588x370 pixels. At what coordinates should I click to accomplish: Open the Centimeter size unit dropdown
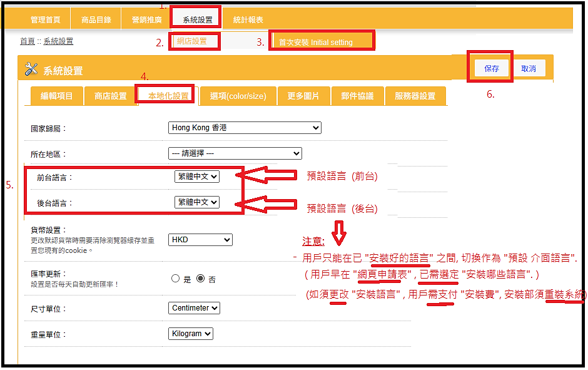(194, 308)
